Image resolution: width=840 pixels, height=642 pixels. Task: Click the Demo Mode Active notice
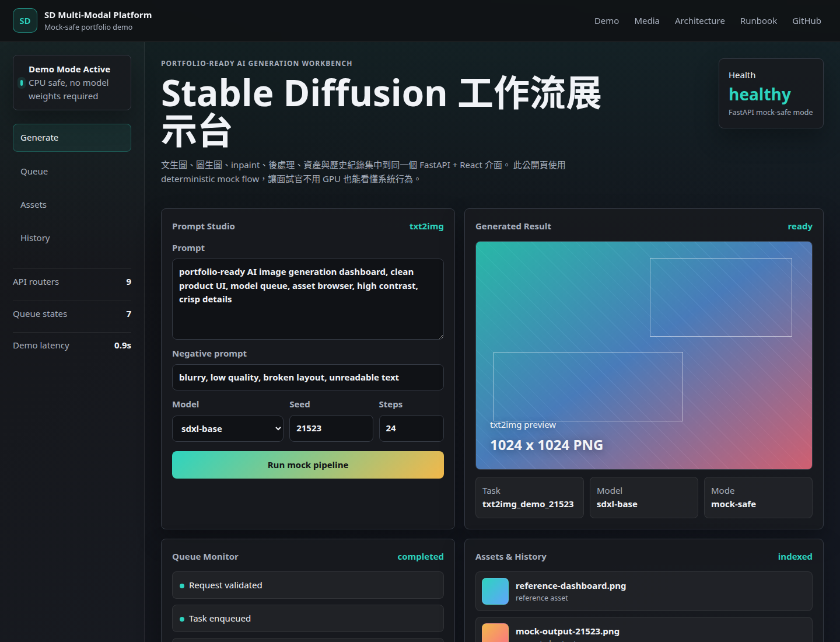(72, 82)
